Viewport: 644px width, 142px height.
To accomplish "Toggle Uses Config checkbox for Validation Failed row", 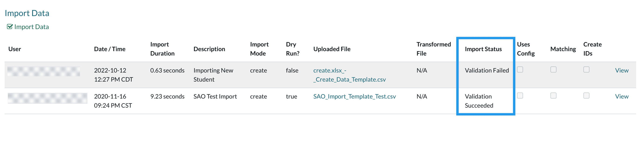I will [520, 70].
